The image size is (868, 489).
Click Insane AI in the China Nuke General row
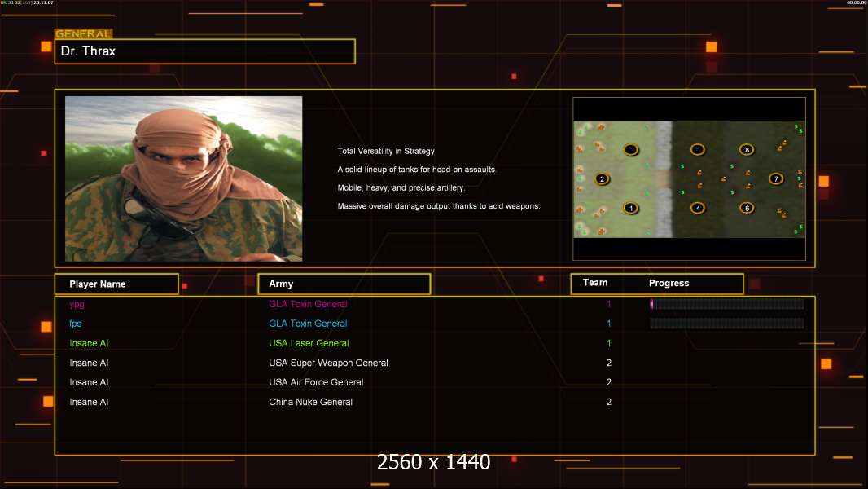[89, 402]
